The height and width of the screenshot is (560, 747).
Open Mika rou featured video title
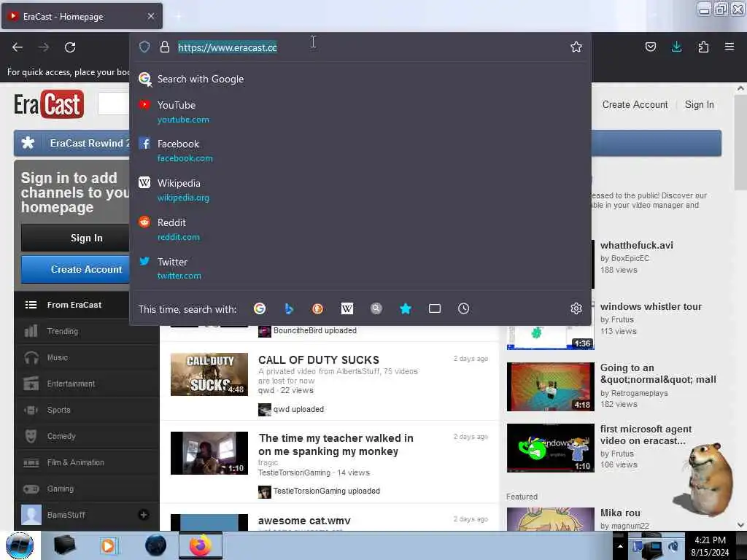tap(620, 513)
